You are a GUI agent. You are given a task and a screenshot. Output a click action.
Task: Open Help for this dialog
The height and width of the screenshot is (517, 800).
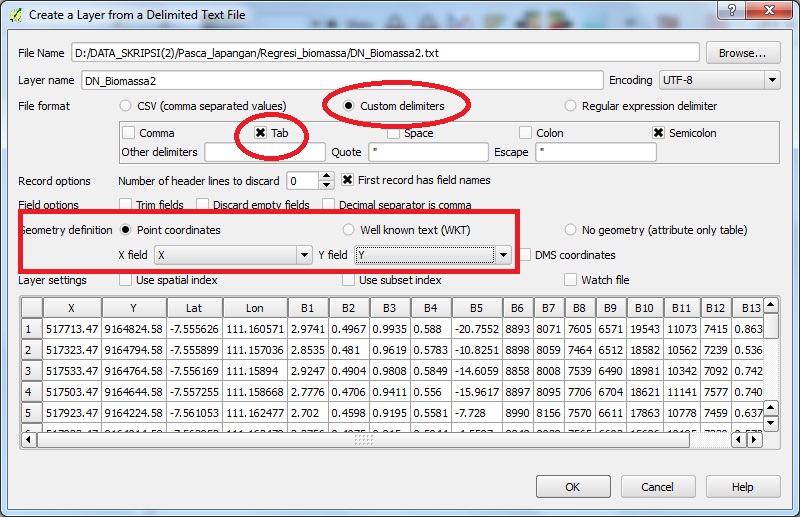click(x=743, y=487)
